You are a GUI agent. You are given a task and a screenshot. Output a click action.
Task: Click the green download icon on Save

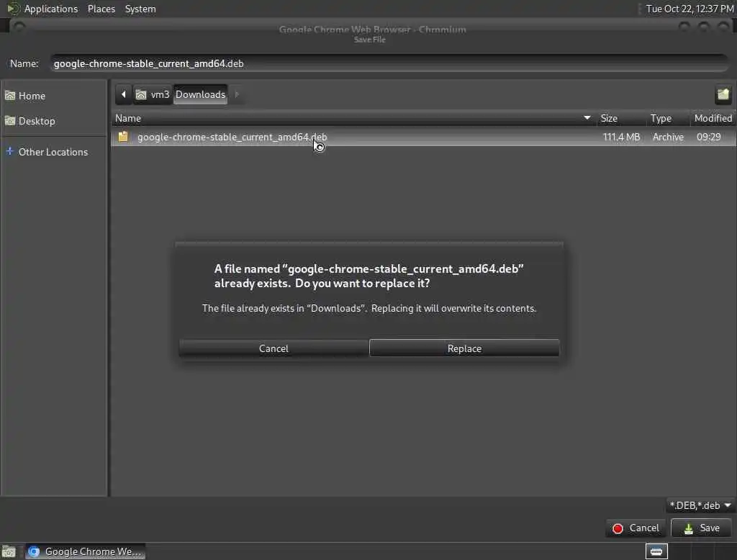click(x=689, y=528)
